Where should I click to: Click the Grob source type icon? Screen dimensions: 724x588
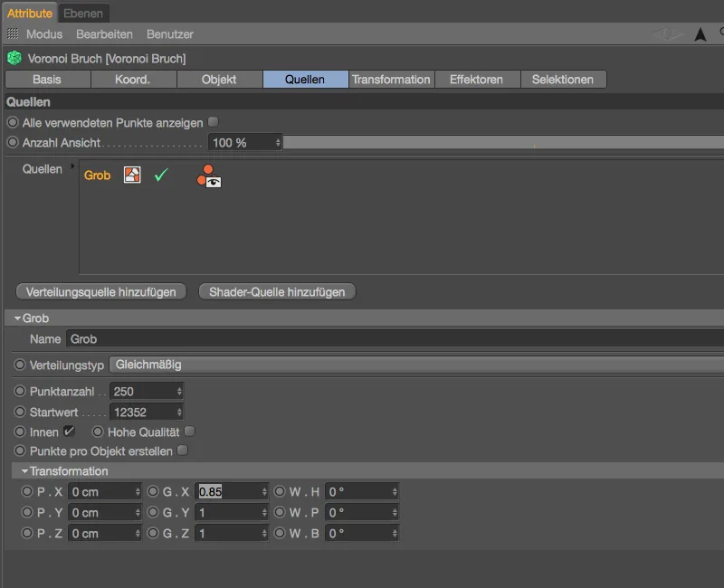pyautogui.click(x=132, y=175)
